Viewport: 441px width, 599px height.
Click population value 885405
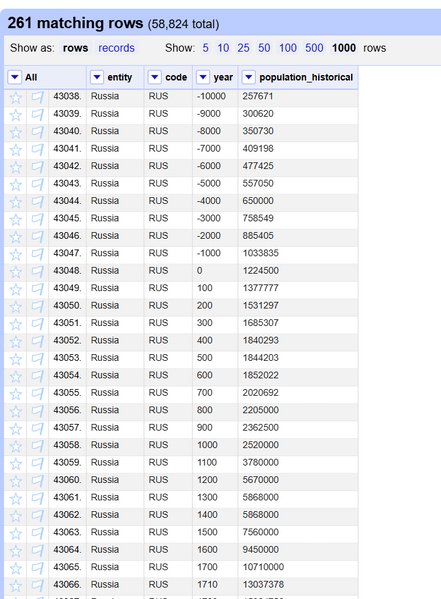point(258,236)
